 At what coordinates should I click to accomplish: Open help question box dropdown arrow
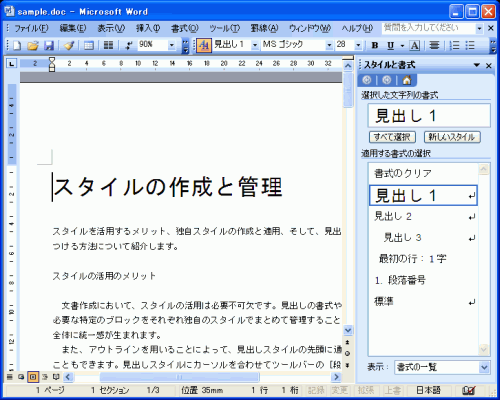[x=479, y=29]
